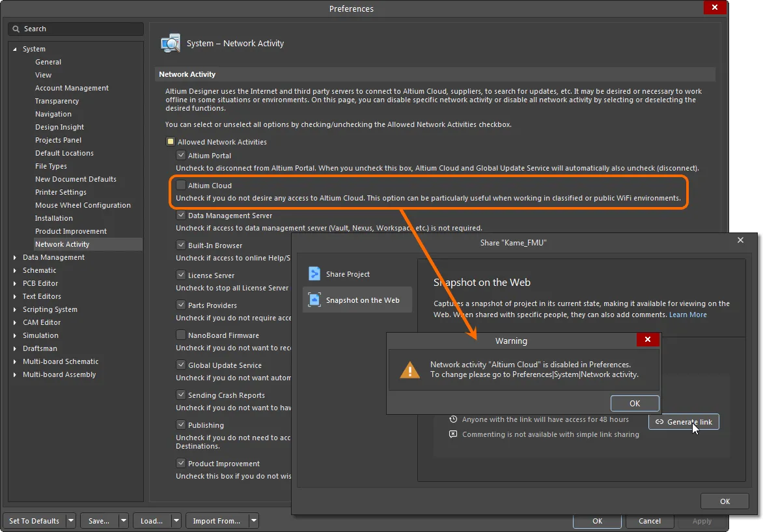The height and width of the screenshot is (532, 763).
Task: Expand the CAM Editor tree node
Action: (14, 323)
